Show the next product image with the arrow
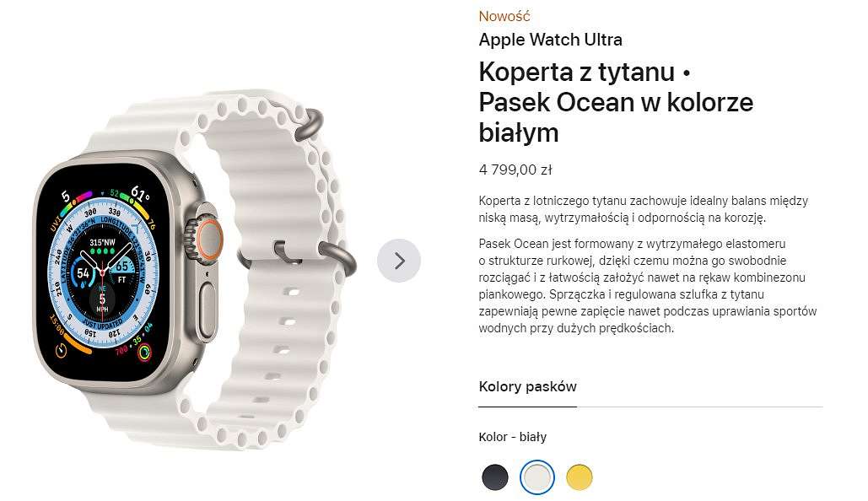Screen dimensions: 868x501 tap(398, 260)
